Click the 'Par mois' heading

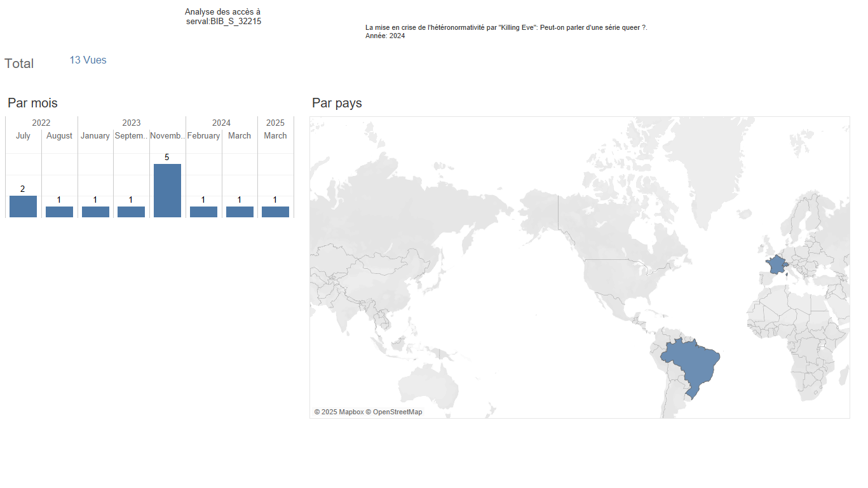click(32, 103)
